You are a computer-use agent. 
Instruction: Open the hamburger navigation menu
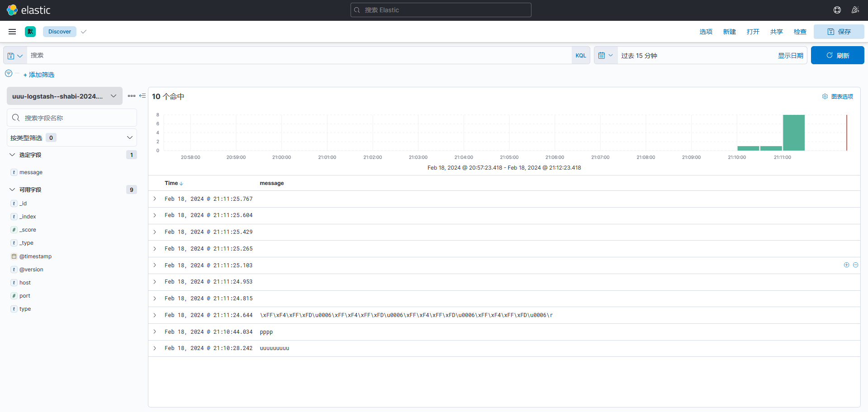point(12,32)
